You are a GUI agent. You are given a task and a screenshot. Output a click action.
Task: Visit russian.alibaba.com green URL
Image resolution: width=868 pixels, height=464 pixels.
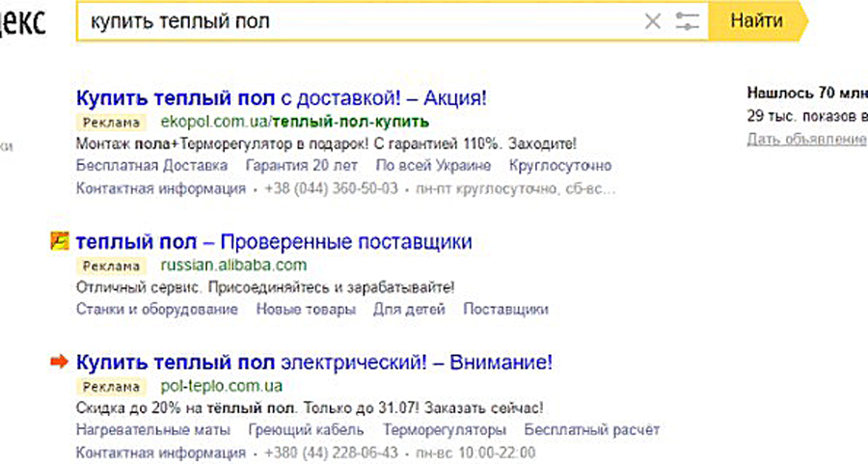(233, 265)
